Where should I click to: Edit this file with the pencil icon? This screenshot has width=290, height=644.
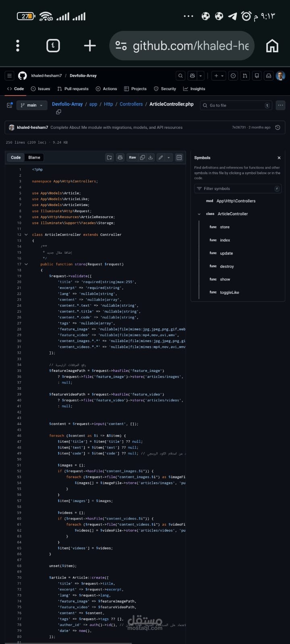coord(161,157)
